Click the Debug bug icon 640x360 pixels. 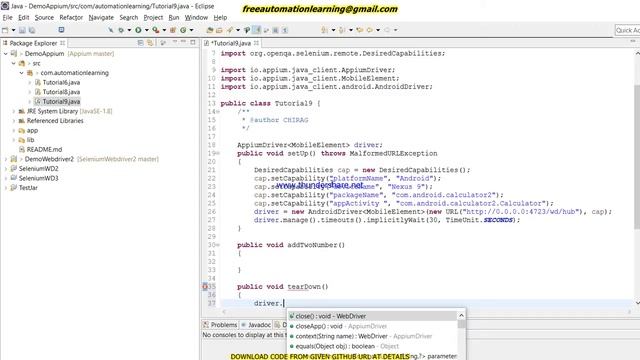click(121, 30)
